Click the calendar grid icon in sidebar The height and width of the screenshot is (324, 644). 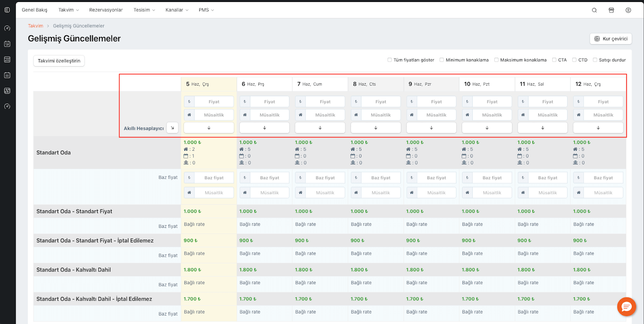[x=7, y=59]
